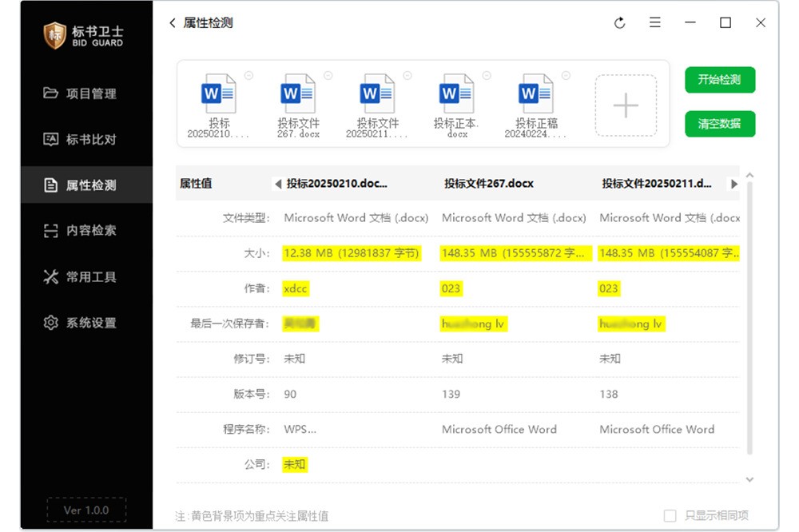Select the 投标文件 267.docx Word file icon
This screenshot has width=799, height=532.
tap(298, 94)
